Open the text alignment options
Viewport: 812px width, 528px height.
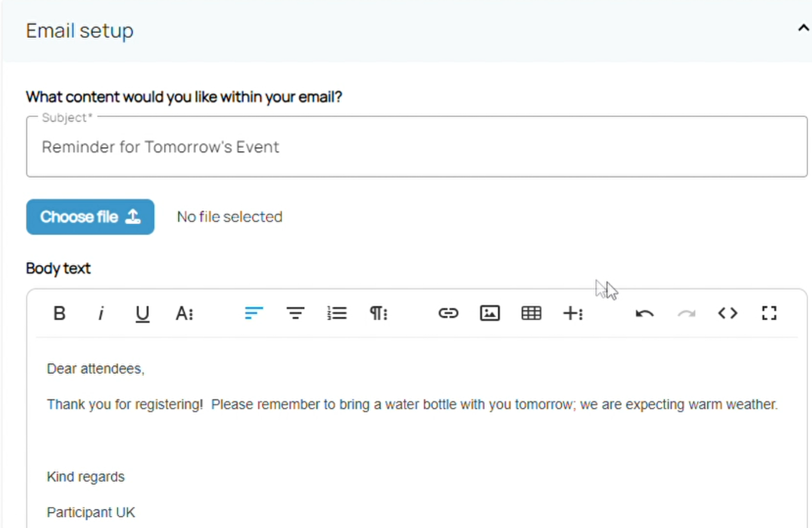click(295, 313)
